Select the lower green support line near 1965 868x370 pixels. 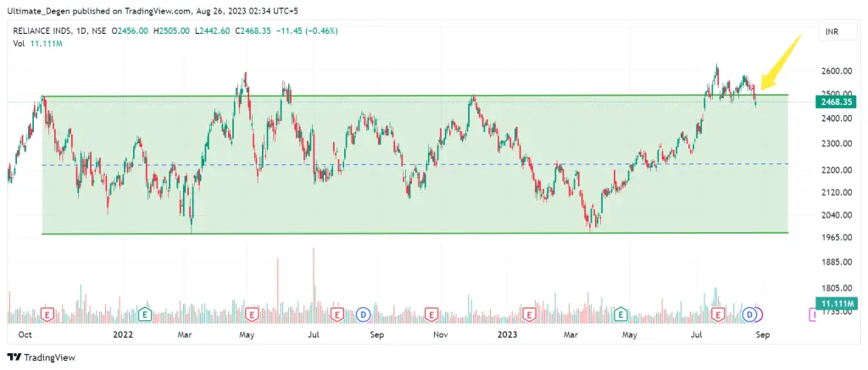tap(415, 234)
